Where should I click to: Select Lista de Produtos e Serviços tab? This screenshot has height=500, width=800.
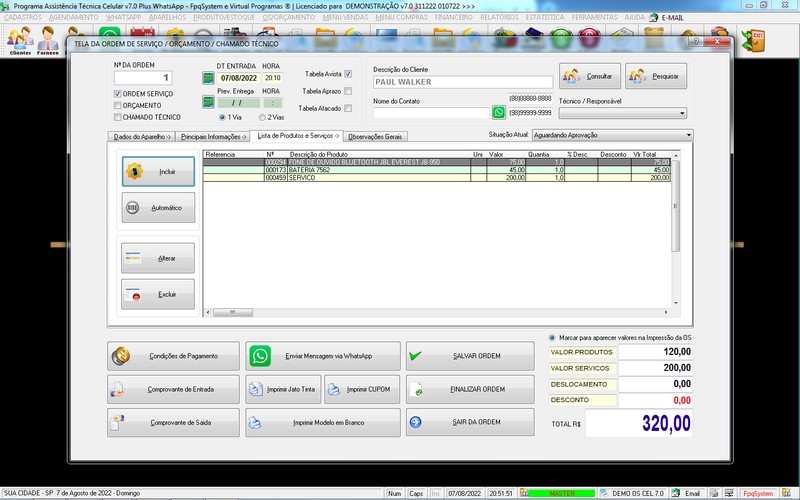(x=297, y=136)
